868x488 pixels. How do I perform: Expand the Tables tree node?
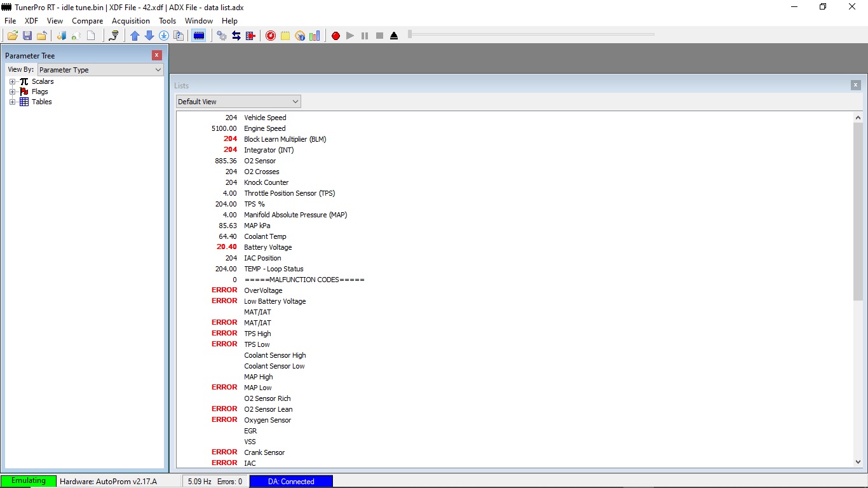tap(12, 102)
